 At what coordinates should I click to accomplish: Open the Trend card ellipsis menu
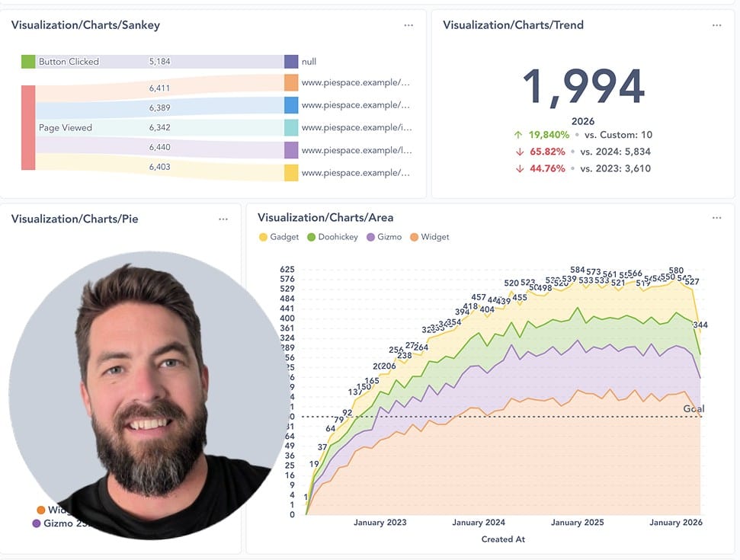click(716, 25)
